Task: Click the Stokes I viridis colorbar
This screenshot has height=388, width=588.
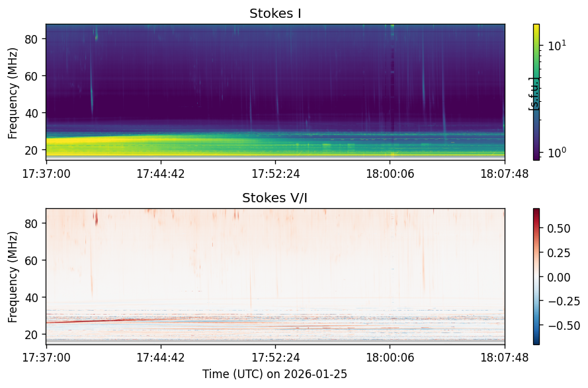Action: 536,93
